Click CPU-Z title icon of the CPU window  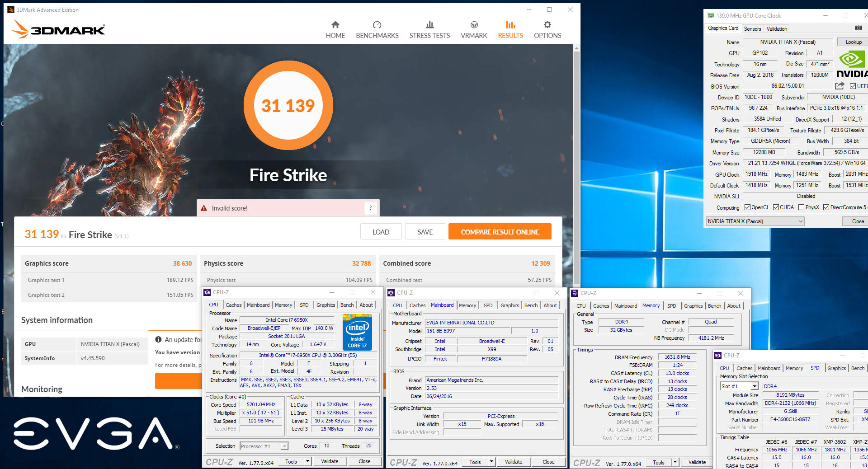[x=207, y=292]
